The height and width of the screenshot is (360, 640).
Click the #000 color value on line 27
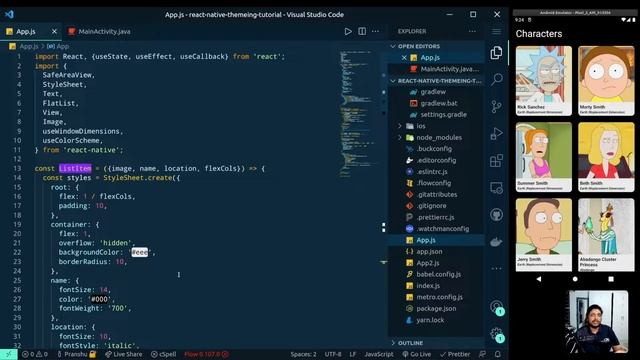click(99, 299)
